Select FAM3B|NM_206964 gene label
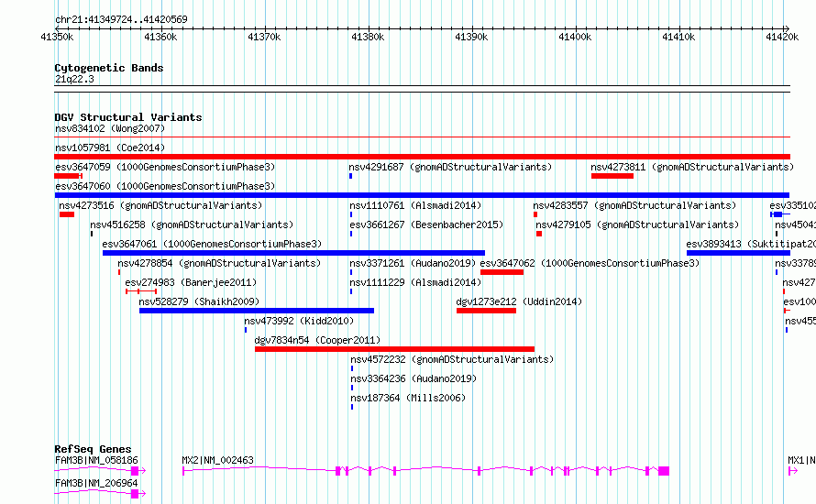Screen dimensions: 816x504 (96, 483)
